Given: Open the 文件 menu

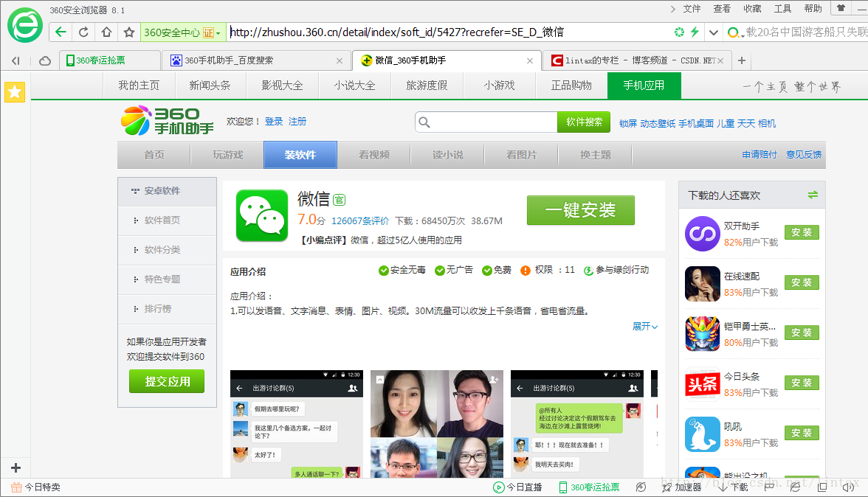Looking at the screenshot, I should pyautogui.click(x=692, y=8).
